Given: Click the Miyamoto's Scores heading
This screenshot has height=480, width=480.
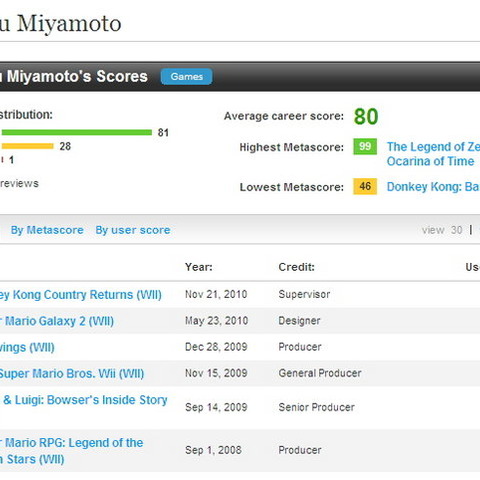Looking at the screenshot, I should [x=74, y=77].
